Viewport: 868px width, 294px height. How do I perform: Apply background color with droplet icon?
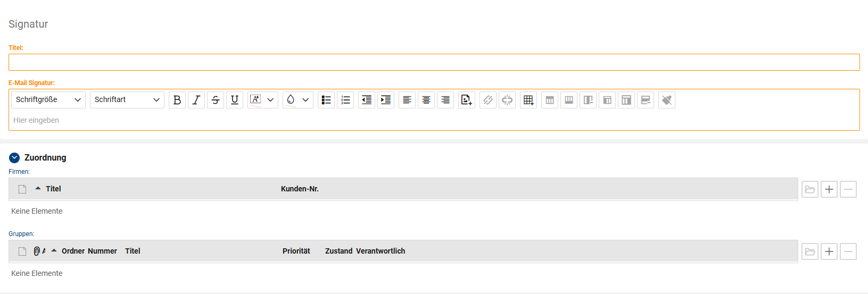291,99
